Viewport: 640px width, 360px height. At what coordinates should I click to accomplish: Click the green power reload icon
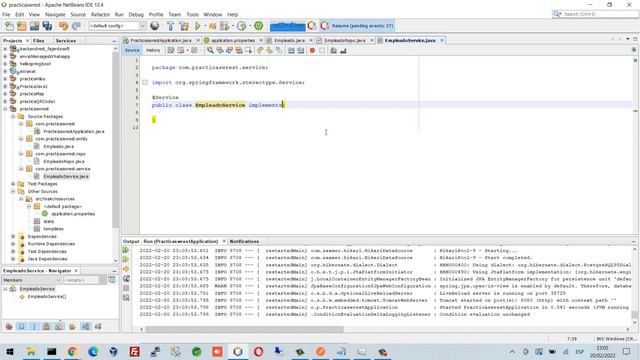pyautogui.click(x=258, y=26)
